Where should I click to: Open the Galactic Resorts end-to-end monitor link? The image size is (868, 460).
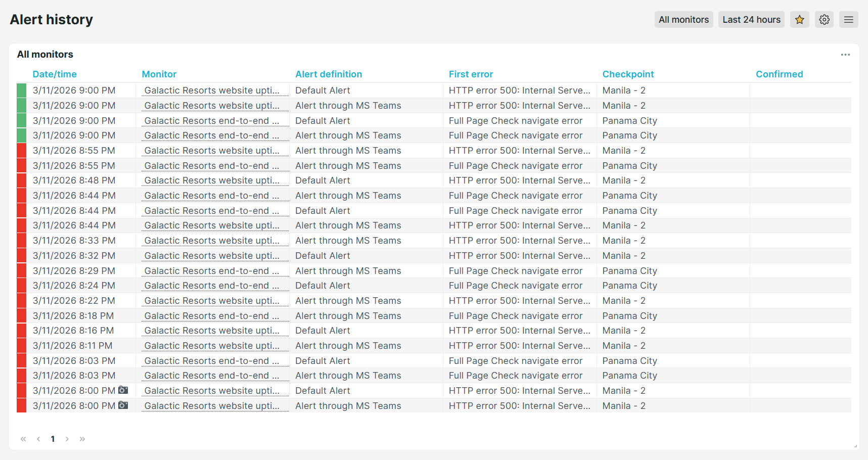point(213,120)
